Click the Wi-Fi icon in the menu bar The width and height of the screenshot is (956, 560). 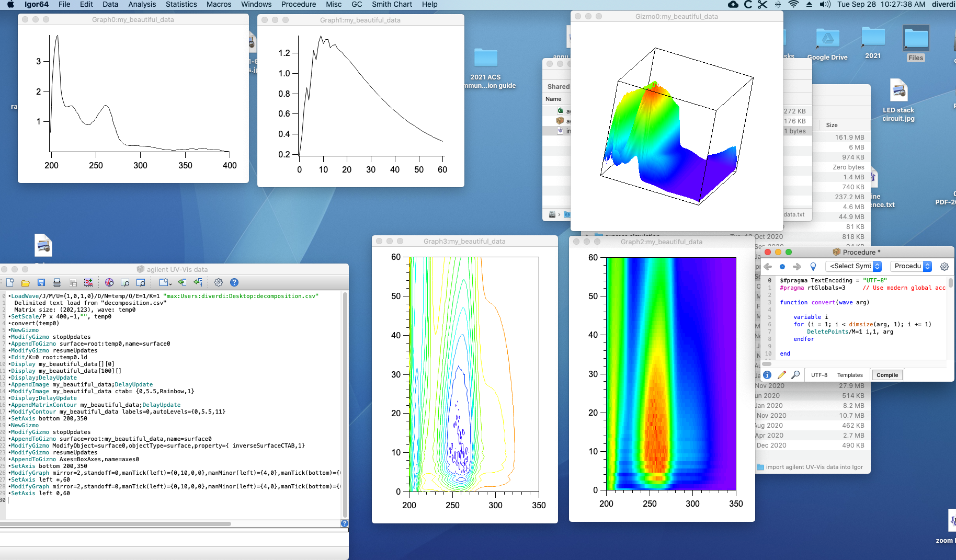click(x=793, y=4)
